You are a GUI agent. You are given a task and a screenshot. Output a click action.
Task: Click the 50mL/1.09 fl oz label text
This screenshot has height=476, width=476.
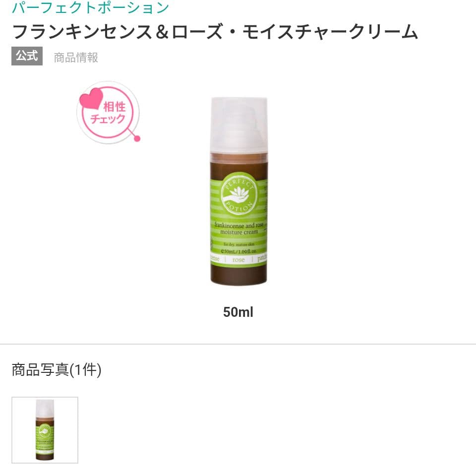pyautogui.click(x=238, y=251)
